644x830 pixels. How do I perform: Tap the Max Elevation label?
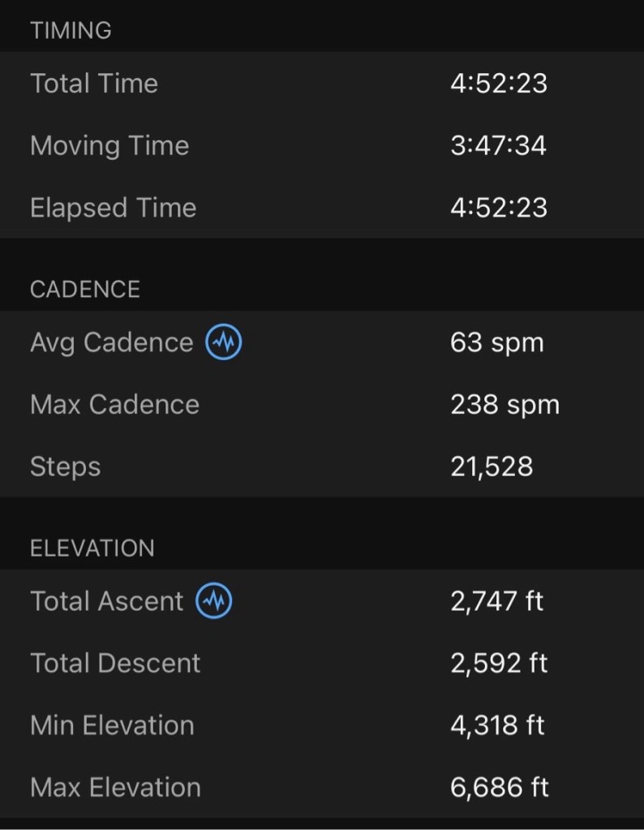pos(115,787)
